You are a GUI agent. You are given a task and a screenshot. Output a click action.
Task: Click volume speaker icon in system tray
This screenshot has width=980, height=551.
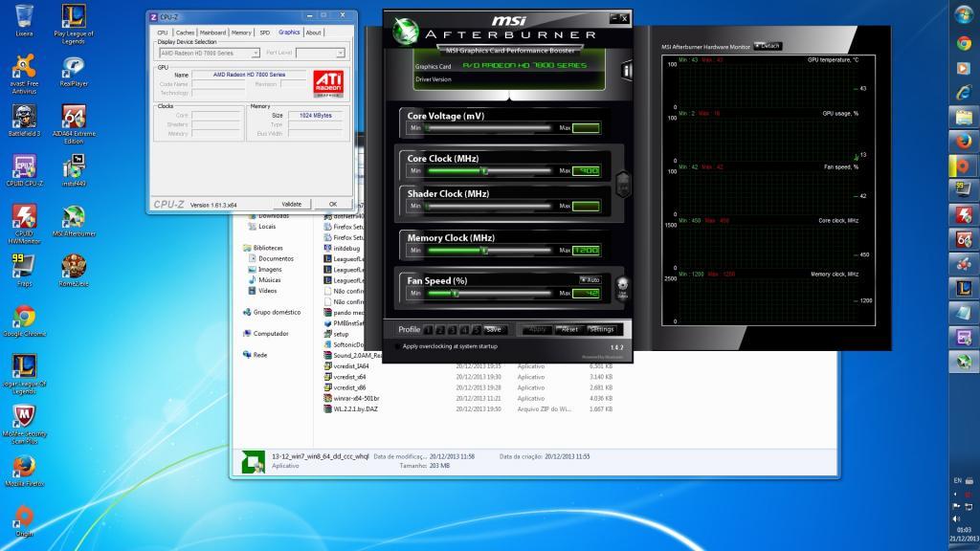tap(956, 518)
